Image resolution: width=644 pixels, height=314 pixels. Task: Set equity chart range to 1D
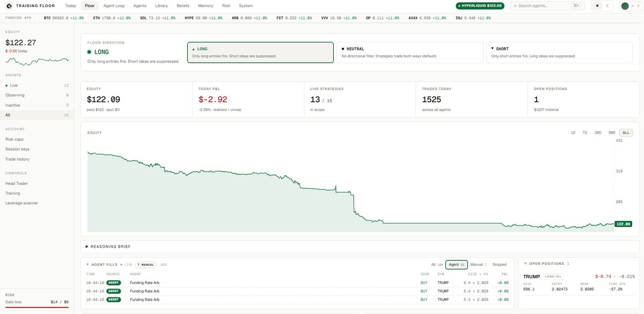pos(573,132)
